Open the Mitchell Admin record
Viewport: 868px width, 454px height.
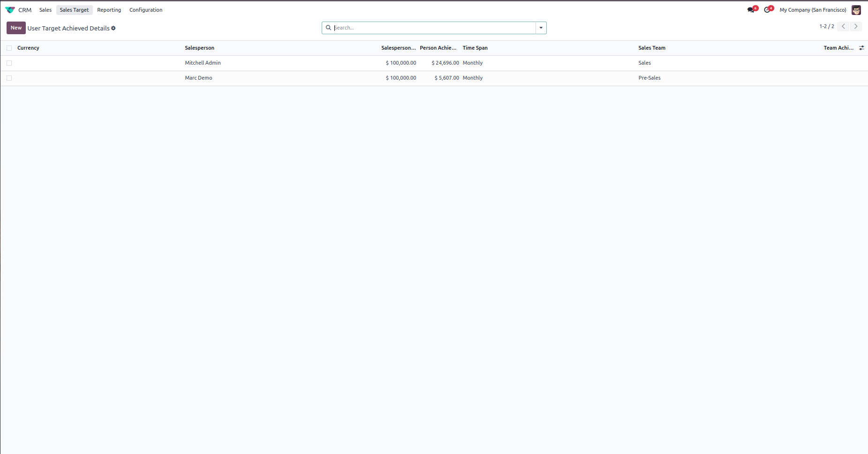pos(203,63)
